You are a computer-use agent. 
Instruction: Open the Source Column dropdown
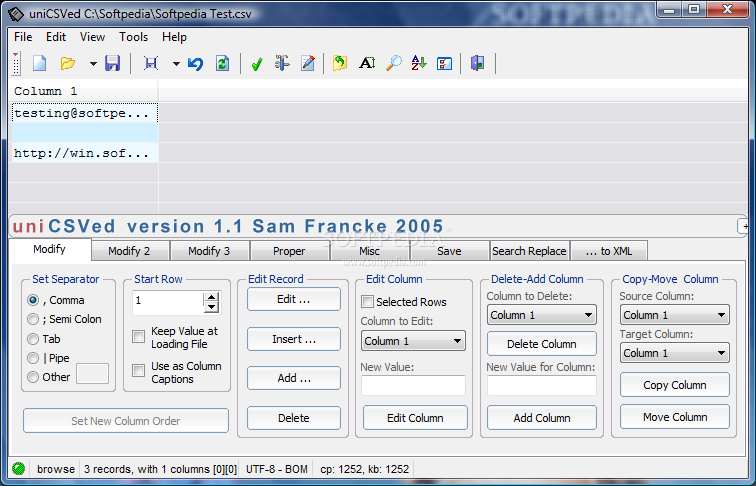coord(675,315)
